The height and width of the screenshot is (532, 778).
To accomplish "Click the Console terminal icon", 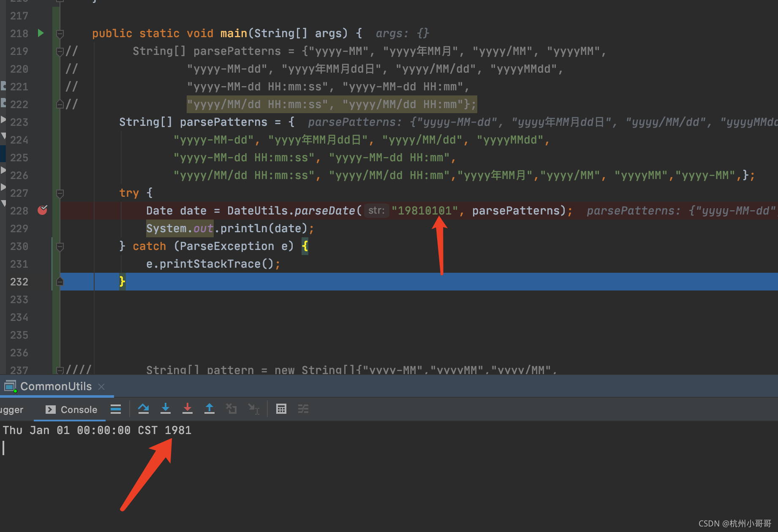I will 51,410.
